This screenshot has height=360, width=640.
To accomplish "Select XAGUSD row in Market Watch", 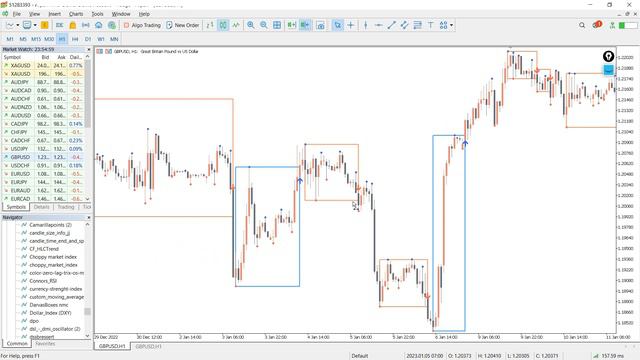I will click(x=43, y=65).
